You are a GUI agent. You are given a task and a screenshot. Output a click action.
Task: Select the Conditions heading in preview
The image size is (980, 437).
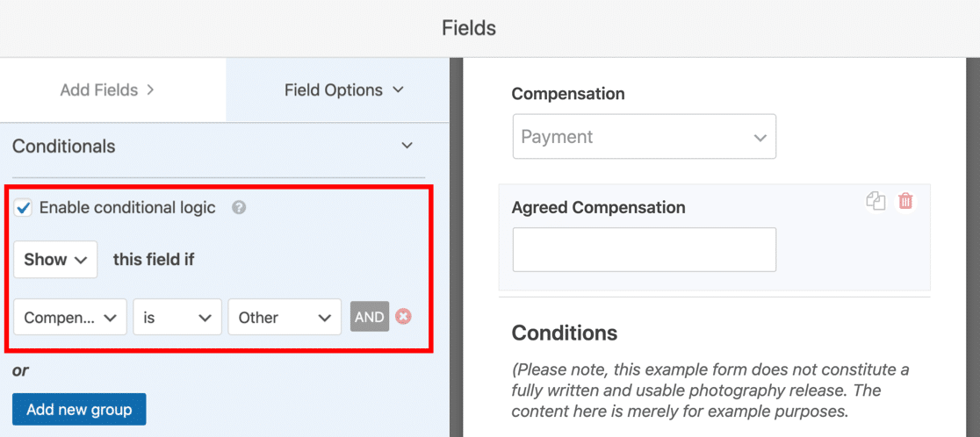(565, 333)
